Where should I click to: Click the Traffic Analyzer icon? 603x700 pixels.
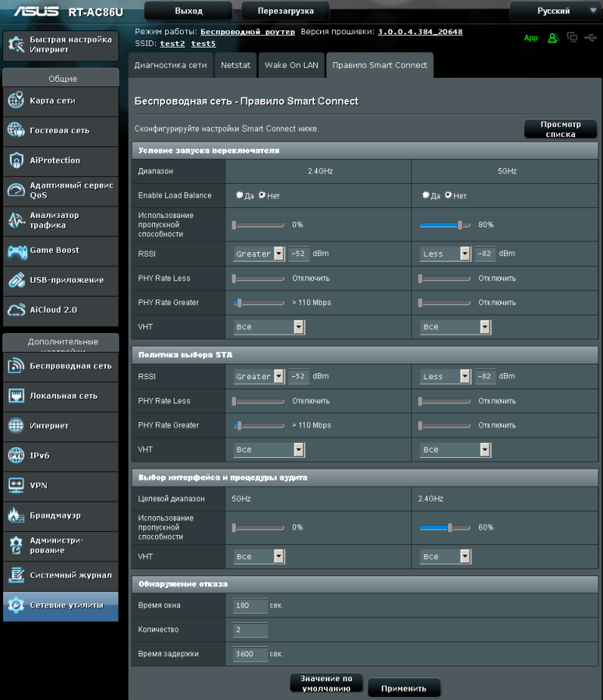point(16,220)
